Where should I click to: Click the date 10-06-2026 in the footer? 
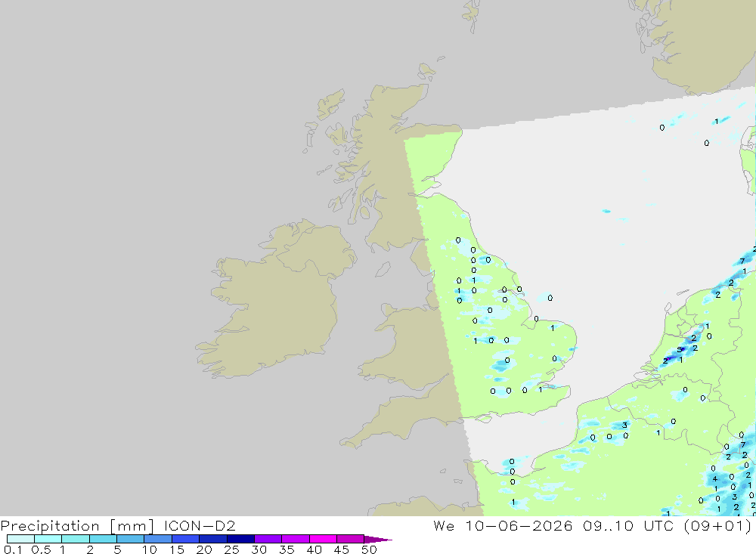click(x=519, y=525)
